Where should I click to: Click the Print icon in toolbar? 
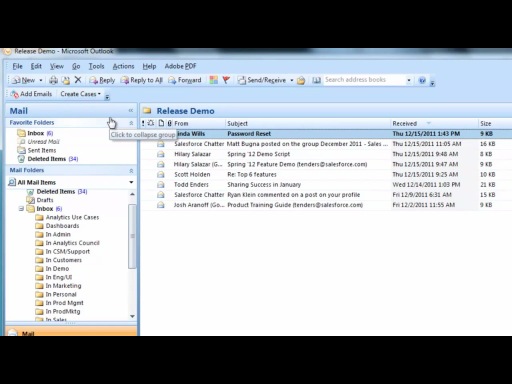(x=53, y=80)
